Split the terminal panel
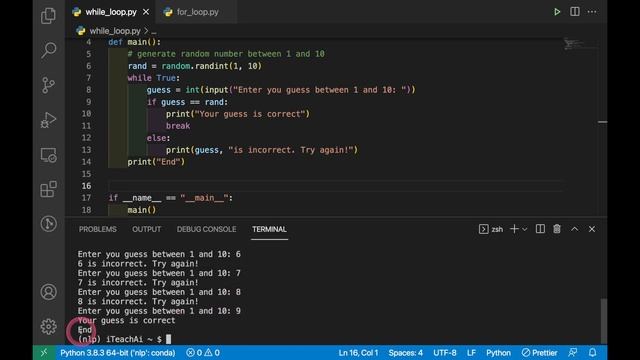 [540, 229]
